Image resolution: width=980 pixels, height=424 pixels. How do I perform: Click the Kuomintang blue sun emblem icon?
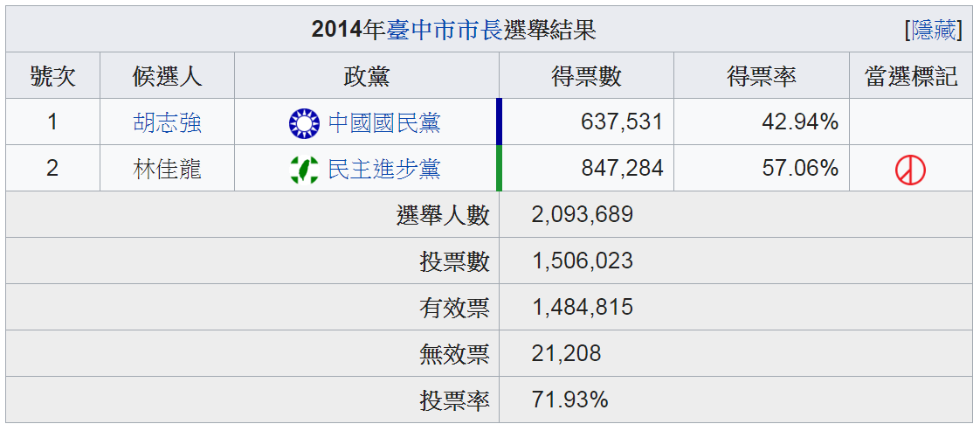point(304,123)
